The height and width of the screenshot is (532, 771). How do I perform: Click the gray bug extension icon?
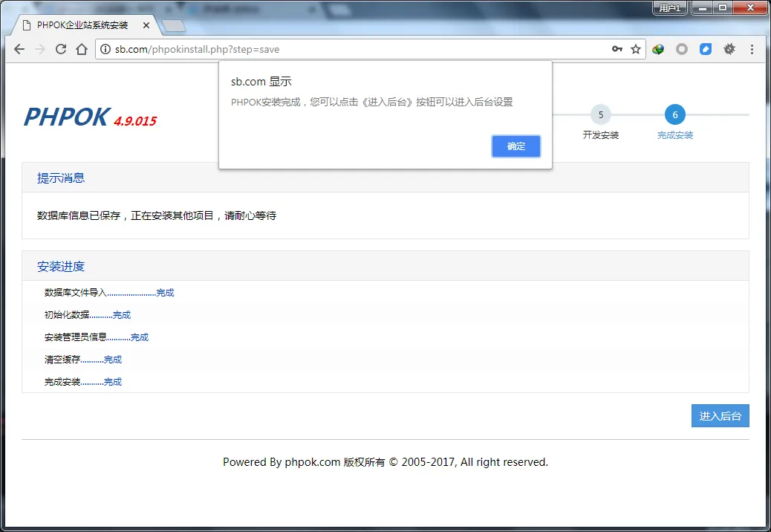pos(729,49)
